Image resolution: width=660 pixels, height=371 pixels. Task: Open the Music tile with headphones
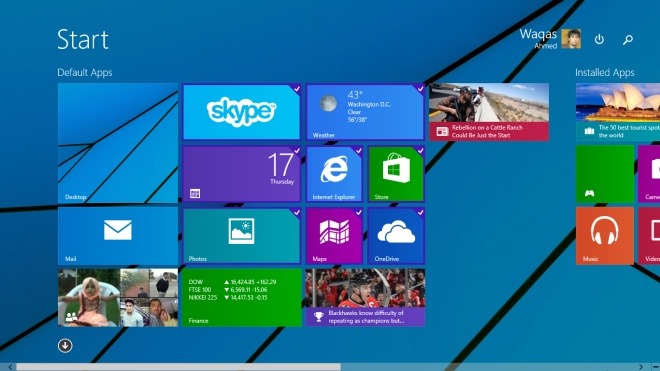pos(604,236)
